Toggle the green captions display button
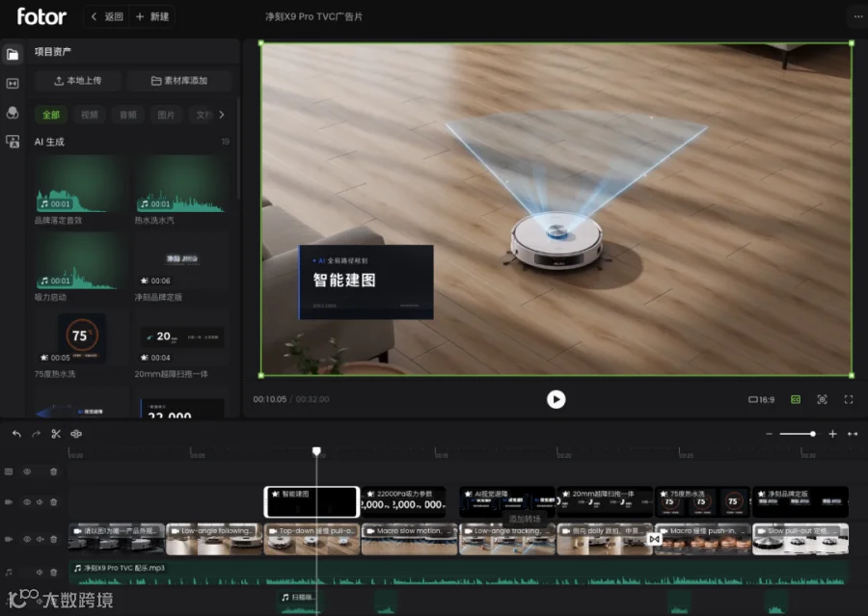 click(796, 400)
